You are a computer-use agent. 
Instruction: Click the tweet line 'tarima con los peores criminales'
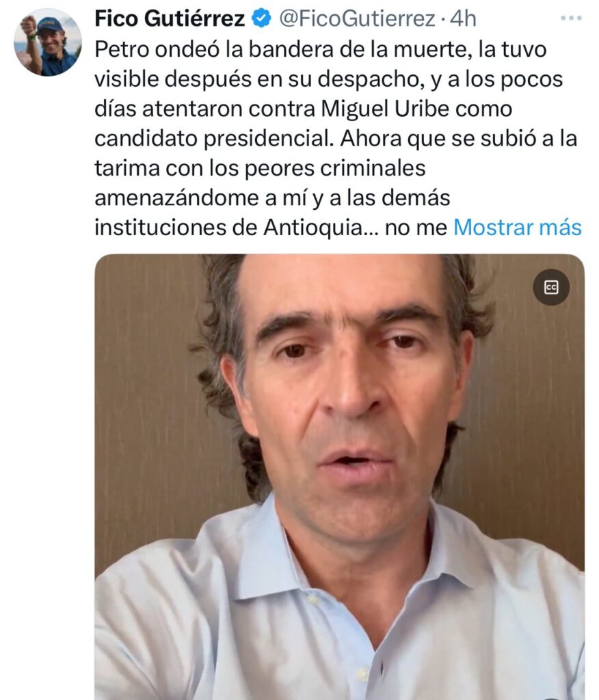point(260,168)
